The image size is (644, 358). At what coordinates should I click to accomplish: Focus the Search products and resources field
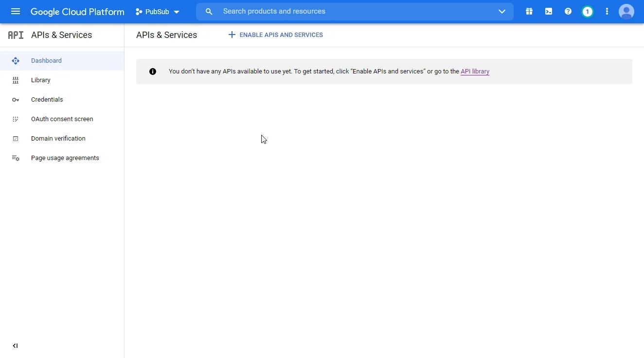click(355, 11)
